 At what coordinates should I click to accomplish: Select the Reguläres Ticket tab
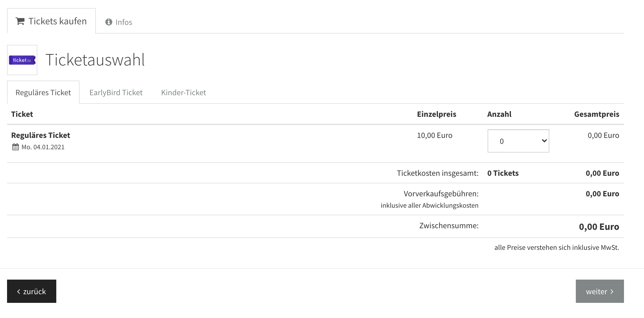click(x=43, y=92)
